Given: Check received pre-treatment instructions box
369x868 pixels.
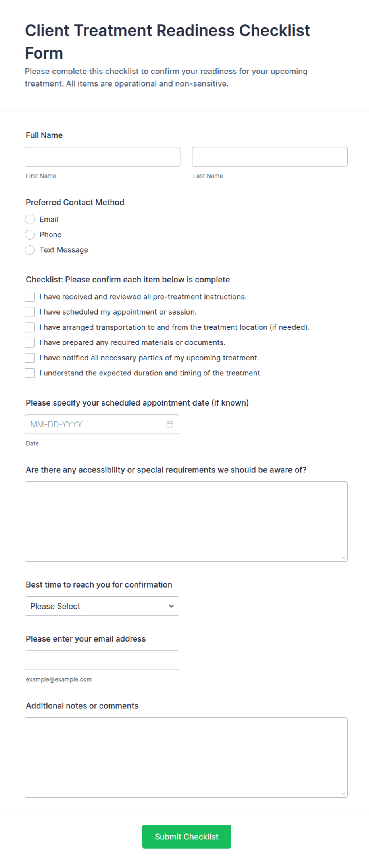Looking at the screenshot, I should pos(30,297).
